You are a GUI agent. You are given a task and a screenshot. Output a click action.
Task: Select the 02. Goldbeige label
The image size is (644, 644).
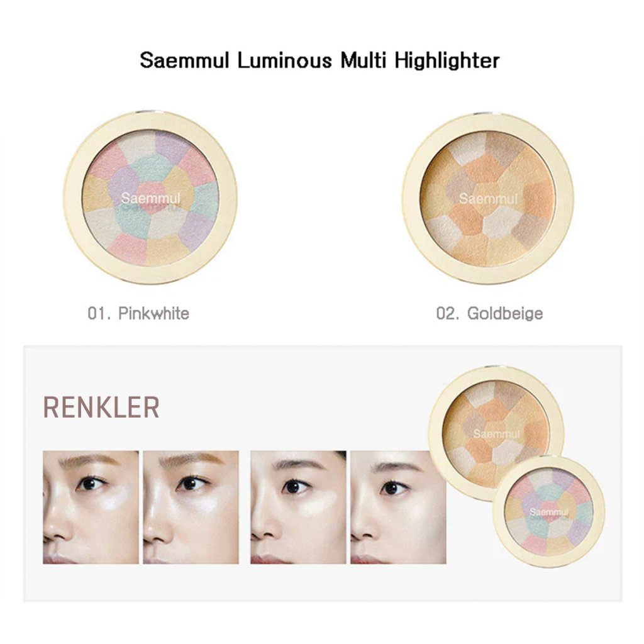pos(489,313)
